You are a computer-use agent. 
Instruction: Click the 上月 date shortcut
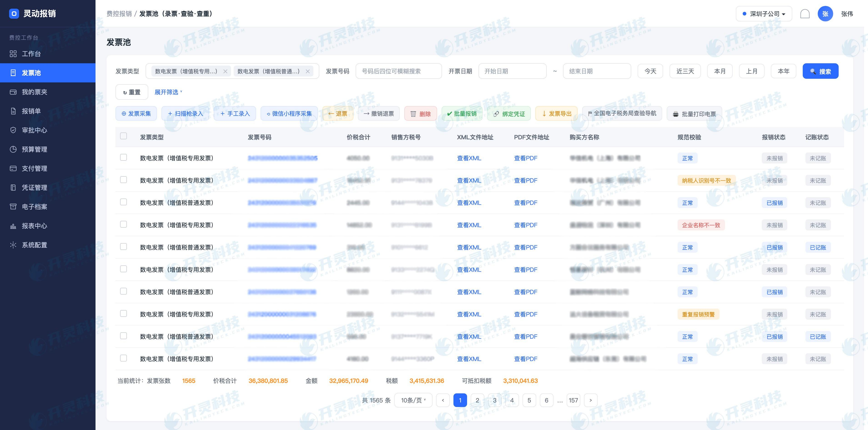click(752, 71)
